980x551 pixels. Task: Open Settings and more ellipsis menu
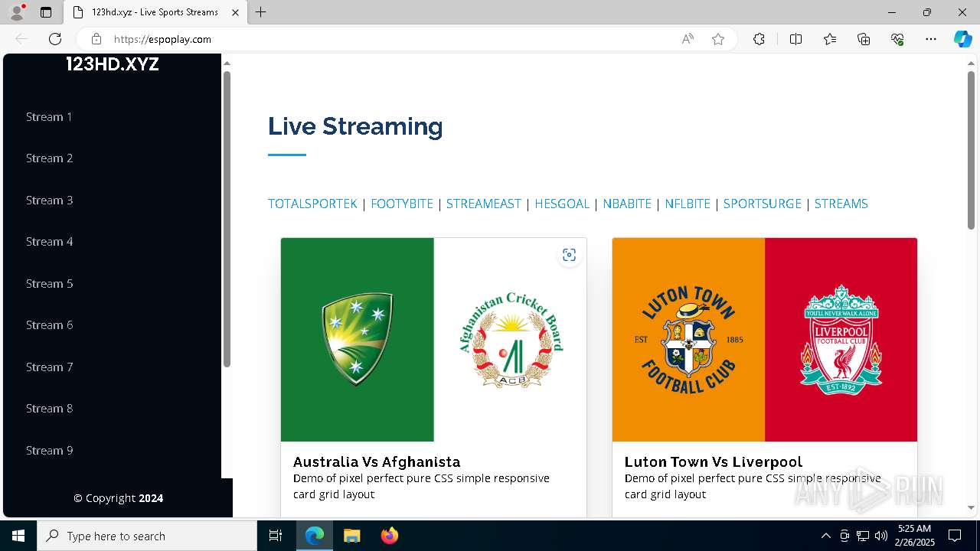click(931, 39)
